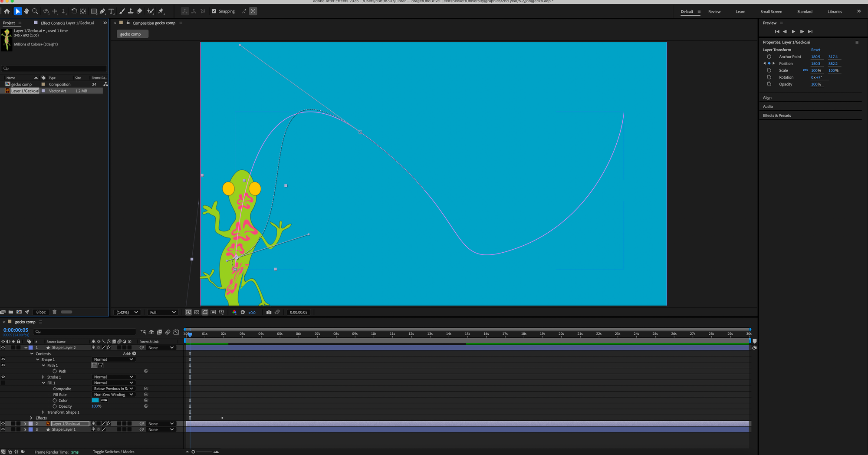The image size is (868, 455).
Task: Expand the Transform: Shape 1 group
Action: pos(43,412)
